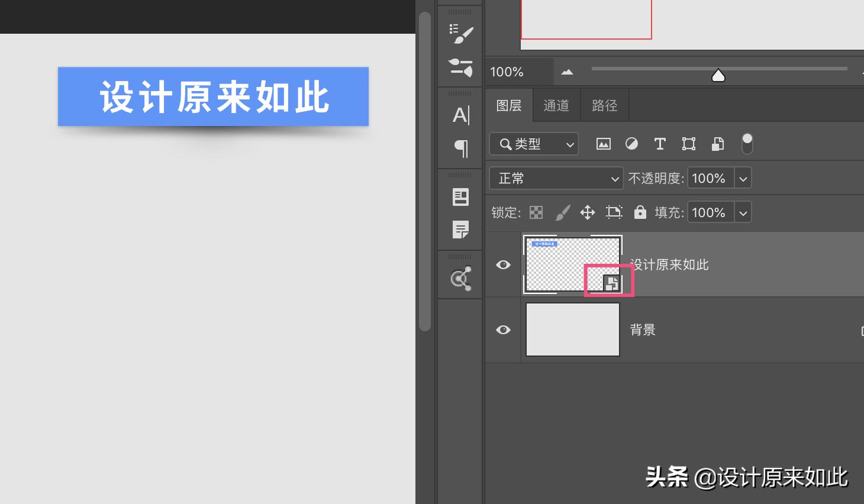Open the 不透明度 opacity dropdown arrow
The height and width of the screenshot is (504, 864).
tap(743, 178)
